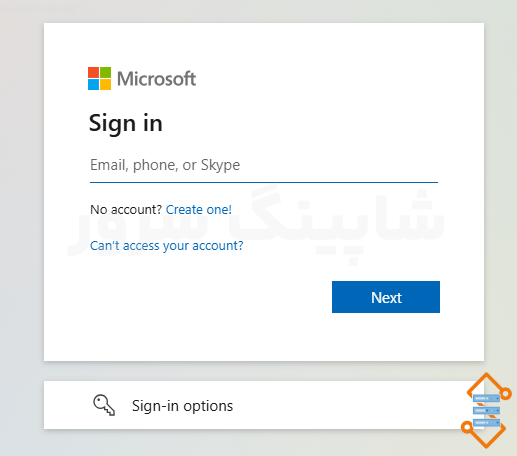Screen dimensions: 517x456
Task: Click the orange server watermark logo
Action: click(486, 410)
